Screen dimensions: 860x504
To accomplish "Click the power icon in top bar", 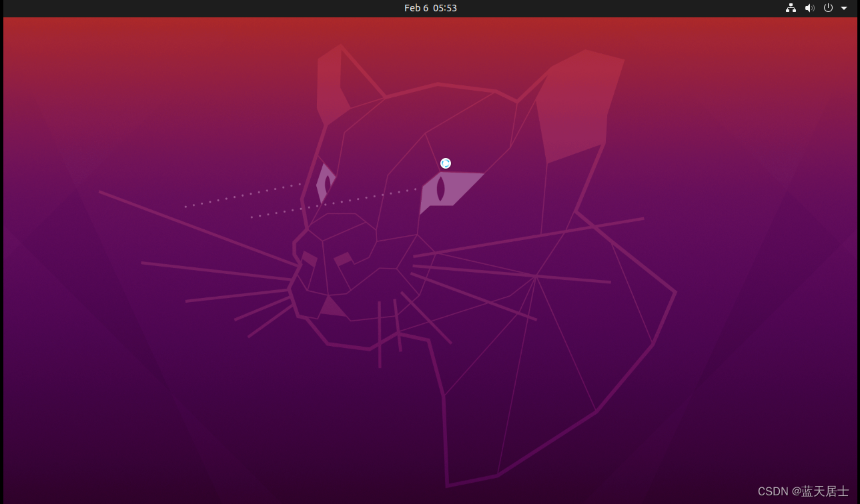I will 829,8.
